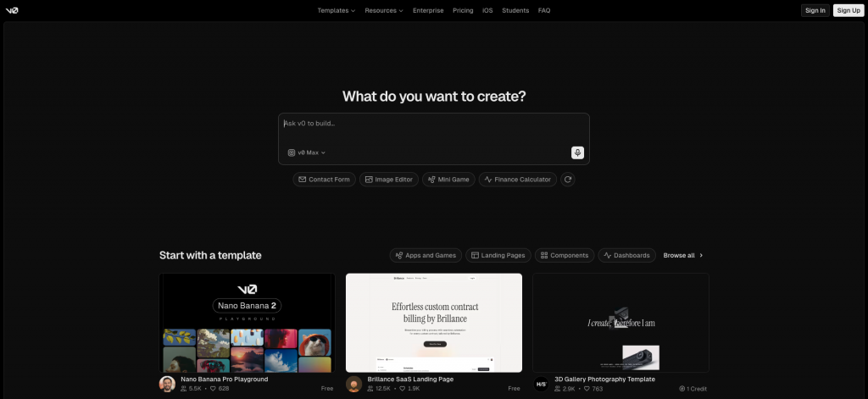Click the users icon beside 12.5K

[x=370, y=389]
